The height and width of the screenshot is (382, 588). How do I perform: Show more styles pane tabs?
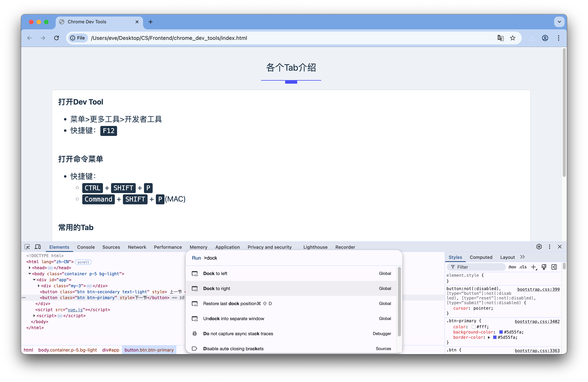[x=522, y=257]
